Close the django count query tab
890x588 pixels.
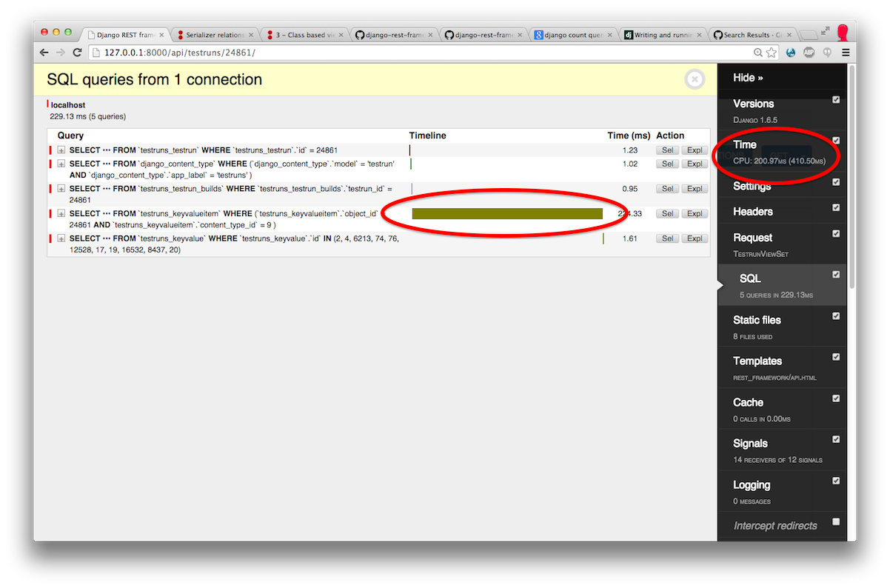tap(609, 35)
